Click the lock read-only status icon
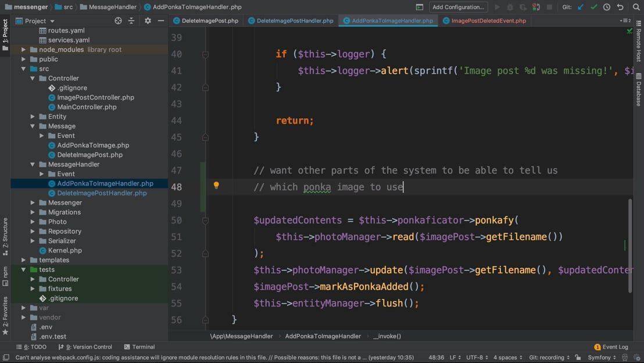 [x=578, y=357]
